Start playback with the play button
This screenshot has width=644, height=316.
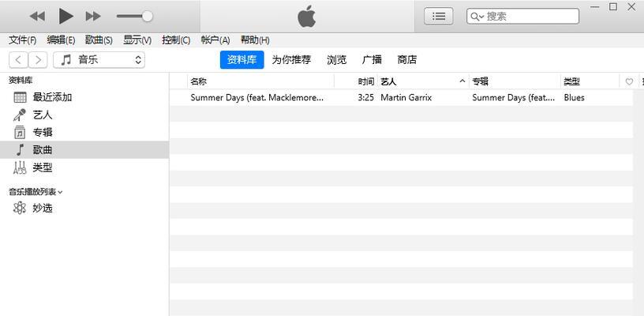(x=66, y=16)
